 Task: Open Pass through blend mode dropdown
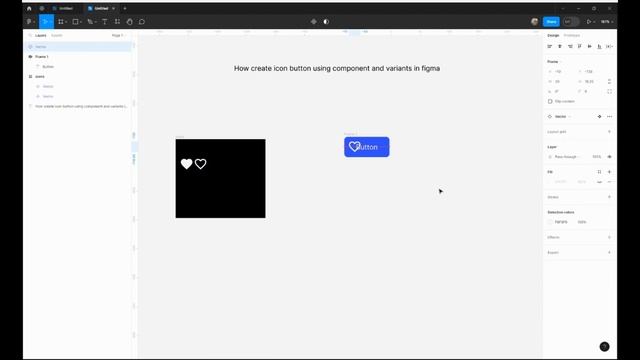click(x=568, y=157)
